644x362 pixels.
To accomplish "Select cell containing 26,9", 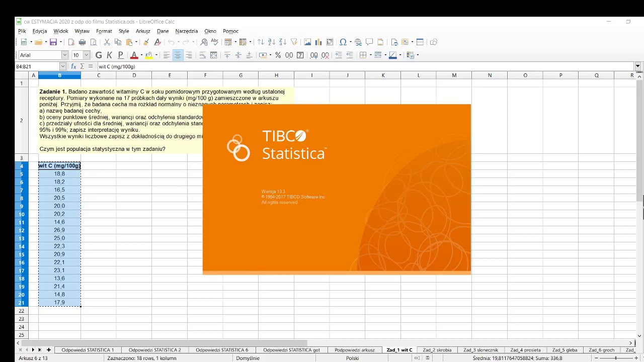I will click(59, 230).
